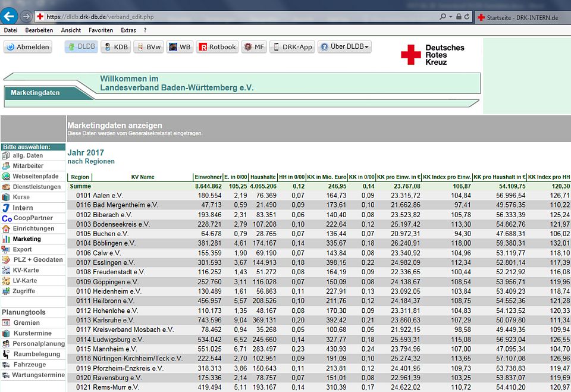Click the Abmelden logout button
Image resolution: width=571 pixels, height=392 pixels.
pos(28,47)
